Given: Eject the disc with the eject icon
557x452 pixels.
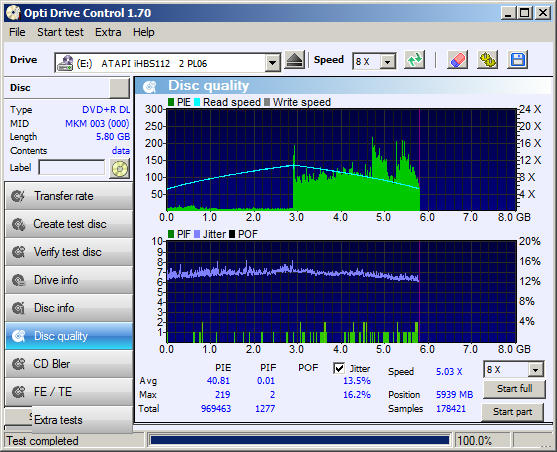Looking at the screenshot, I should tap(294, 60).
